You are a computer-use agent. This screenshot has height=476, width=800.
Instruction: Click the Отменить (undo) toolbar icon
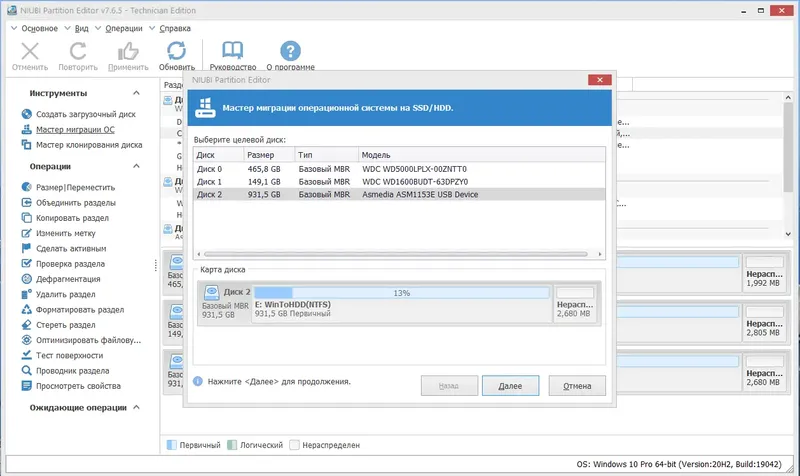(30, 51)
